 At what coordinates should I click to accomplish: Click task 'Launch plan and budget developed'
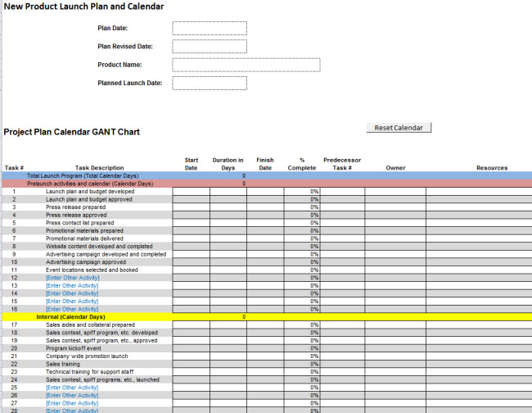[90, 192]
